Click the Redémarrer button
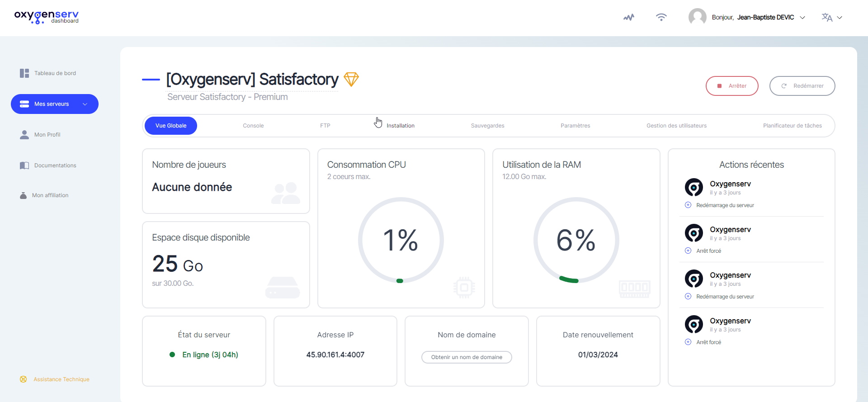Viewport: 868px width, 402px height. click(x=802, y=86)
